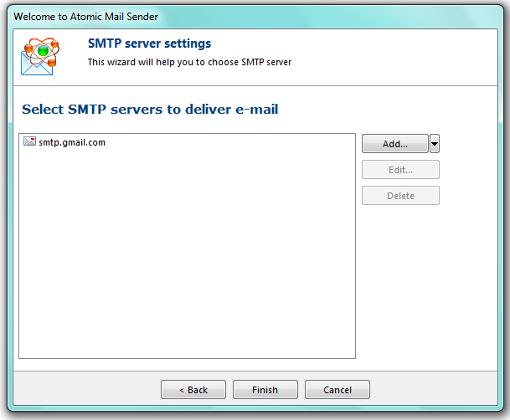The width and height of the screenshot is (510, 420).
Task: Click the mail icon beside smtp.gmail.com
Action: tap(29, 142)
